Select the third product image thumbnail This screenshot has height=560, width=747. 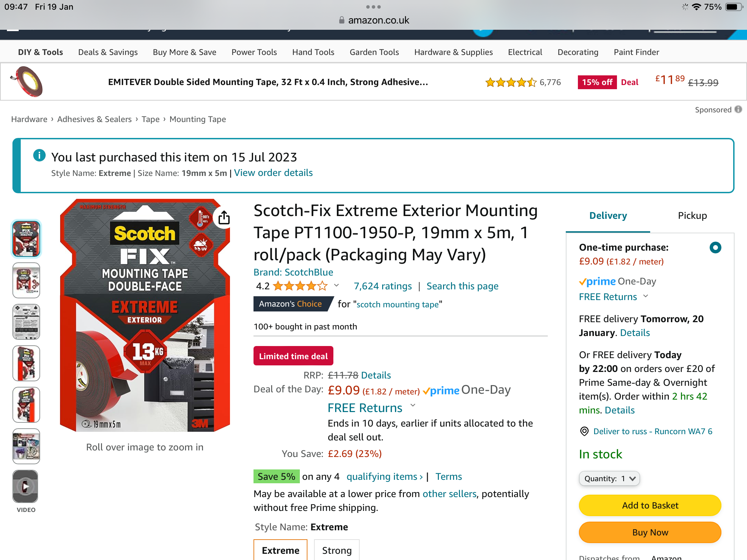pos(26,322)
